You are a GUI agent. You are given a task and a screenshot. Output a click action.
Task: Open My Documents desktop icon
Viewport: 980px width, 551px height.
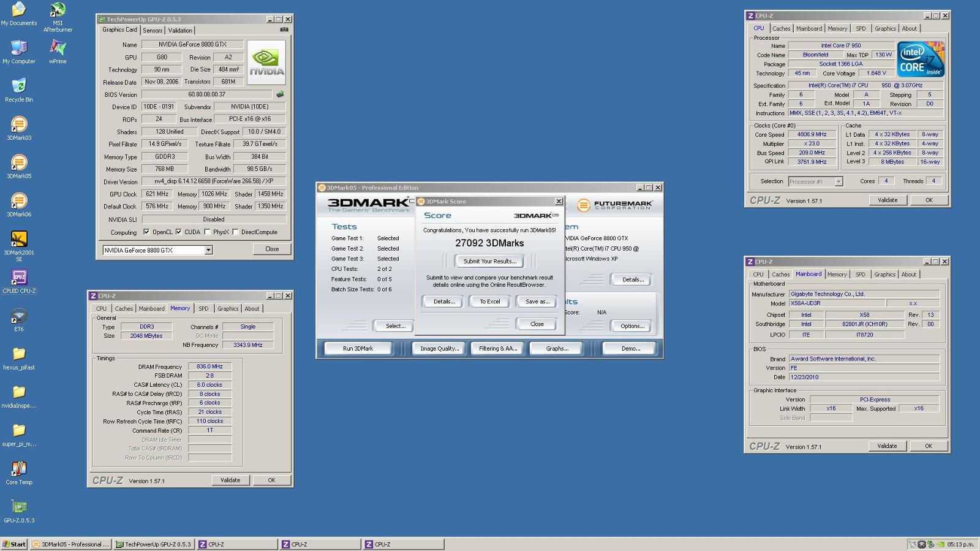(x=18, y=15)
